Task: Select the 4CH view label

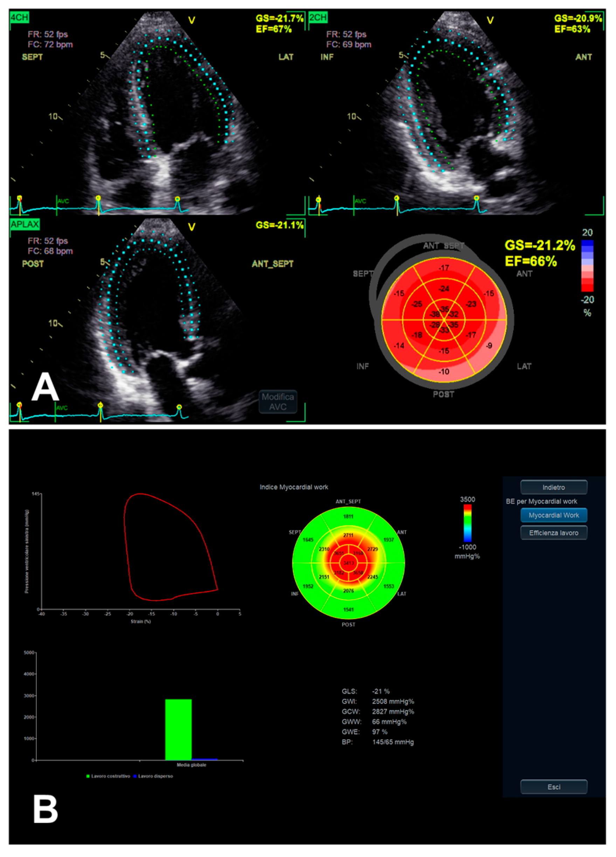Action: 19,18
